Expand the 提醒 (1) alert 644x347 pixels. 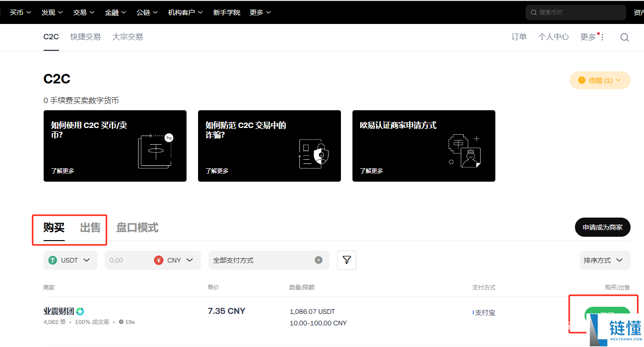click(600, 81)
